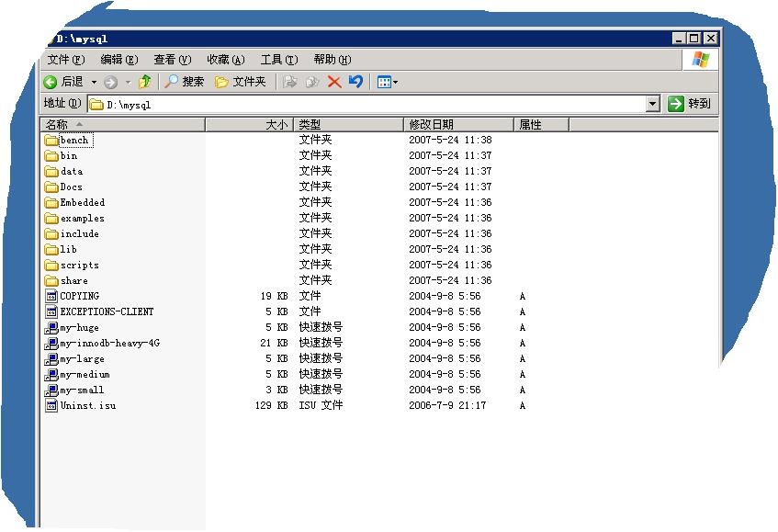Select the include folder icon
The width and height of the screenshot is (778, 532).
pyautogui.click(x=51, y=233)
